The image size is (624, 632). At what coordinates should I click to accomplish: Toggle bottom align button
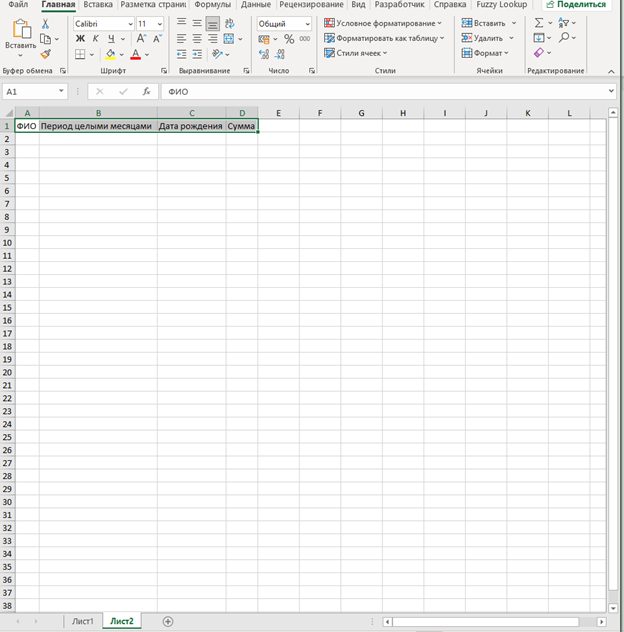pyautogui.click(x=212, y=24)
